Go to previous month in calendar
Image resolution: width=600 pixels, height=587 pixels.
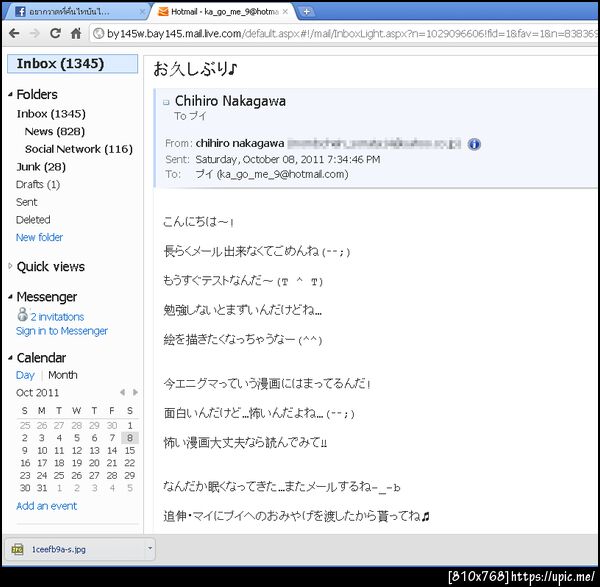(x=122, y=392)
